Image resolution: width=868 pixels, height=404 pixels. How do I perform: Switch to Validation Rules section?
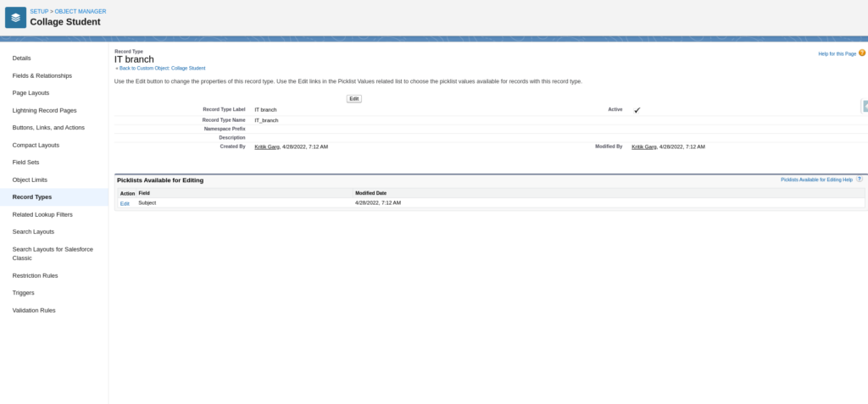click(x=34, y=310)
